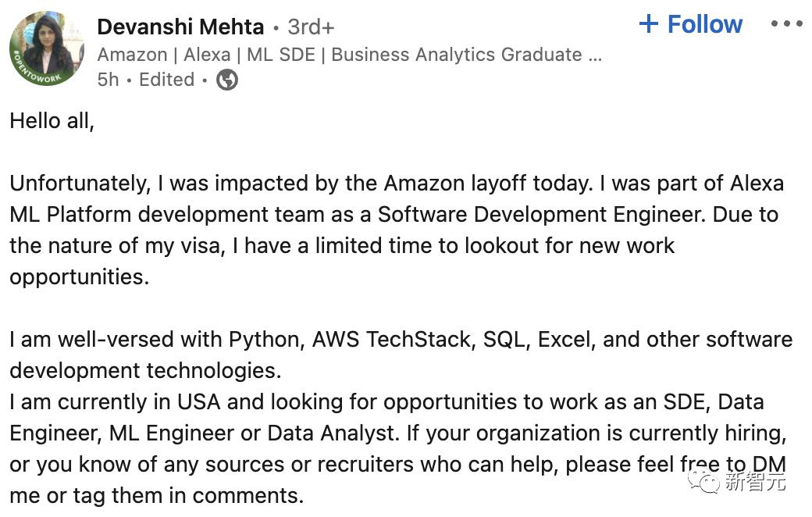The height and width of the screenshot is (517, 812).
Task: Click the plus icon beside Follow
Action: pos(648,24)
